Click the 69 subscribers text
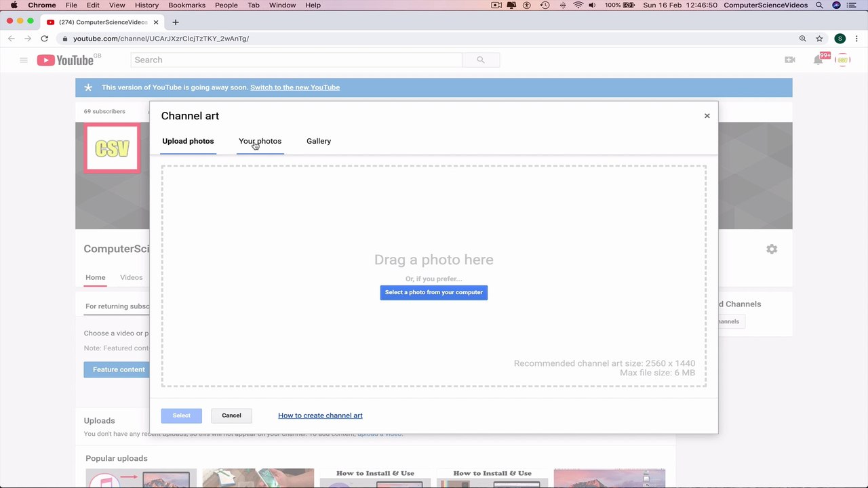The height and width of the screenshot is (488, 868). pos(104,111)
